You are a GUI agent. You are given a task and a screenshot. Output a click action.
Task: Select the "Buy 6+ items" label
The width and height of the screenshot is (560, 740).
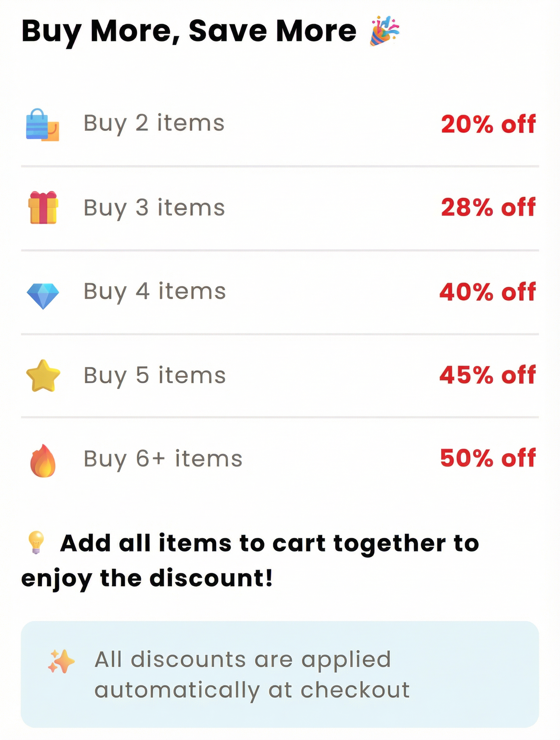pyautogui.click(x=163, y=459)
